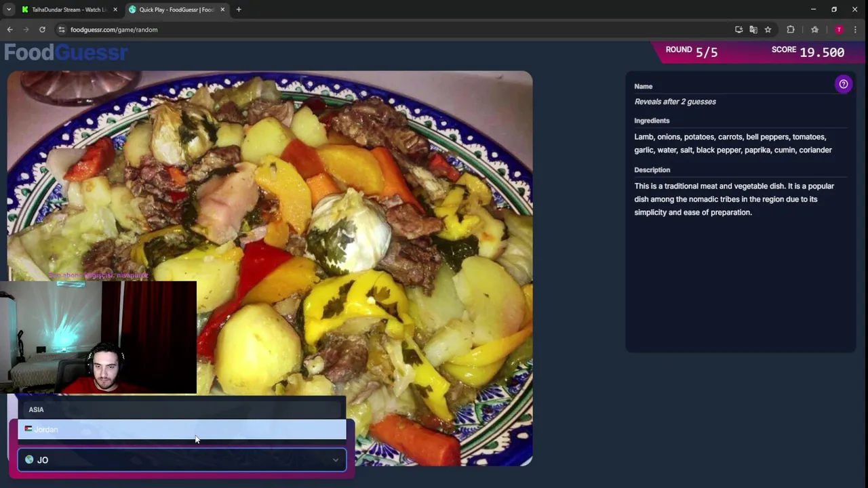Click the address bar URL foodguessr.com/game/random

[x=114, y=30]
